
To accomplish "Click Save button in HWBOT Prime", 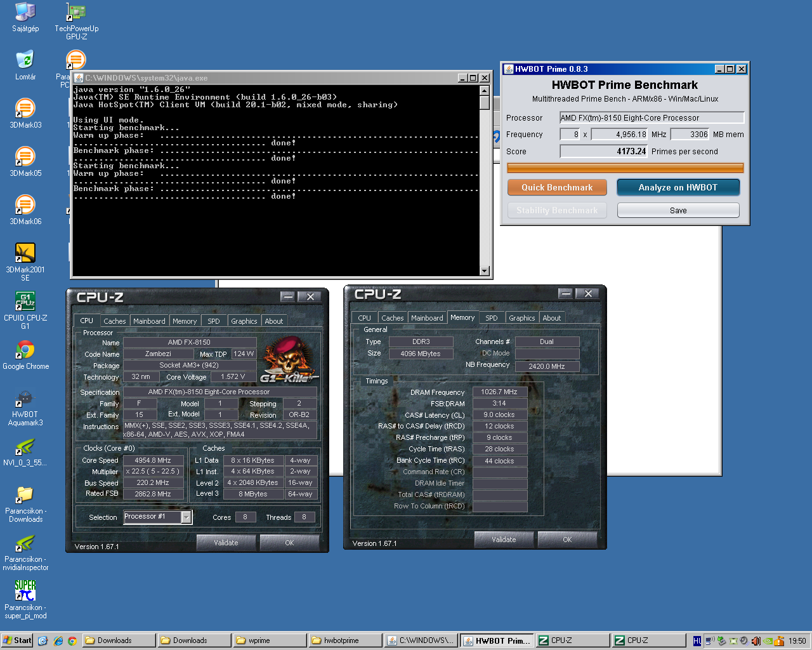I will click(x=678, y=210).
